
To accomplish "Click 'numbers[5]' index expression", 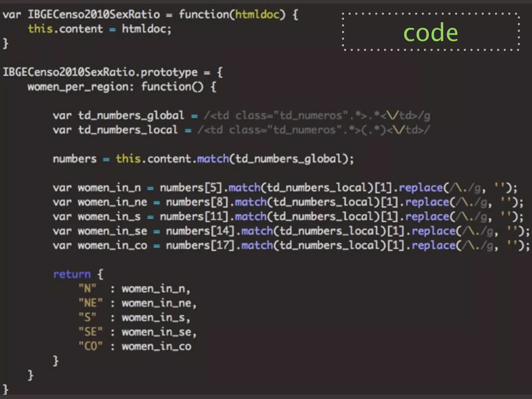I will (191, 188).
